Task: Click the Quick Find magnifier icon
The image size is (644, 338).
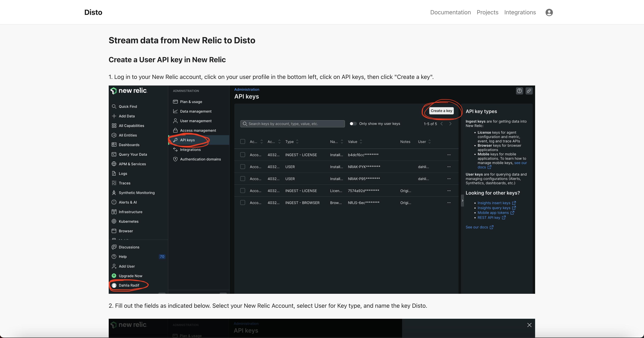Action: click(114, 106)
